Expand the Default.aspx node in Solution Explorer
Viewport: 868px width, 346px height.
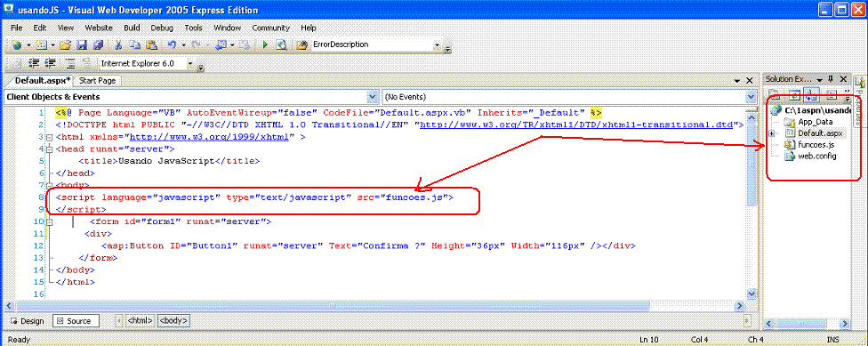pos(773,133)
